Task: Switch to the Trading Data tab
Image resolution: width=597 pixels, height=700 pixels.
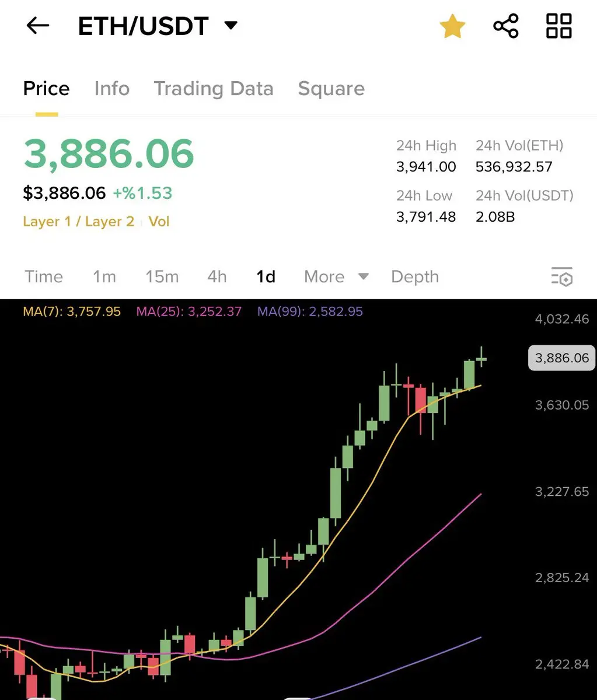Action: click(214, 89)
